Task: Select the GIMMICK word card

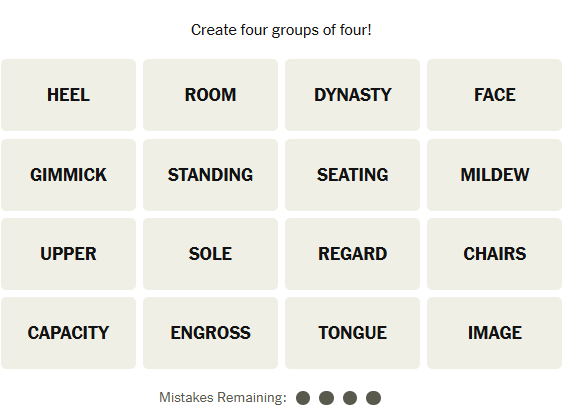Action: point(68,175)
